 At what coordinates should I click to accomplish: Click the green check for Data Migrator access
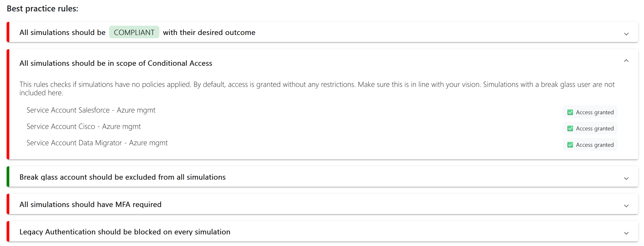point(570,145)
